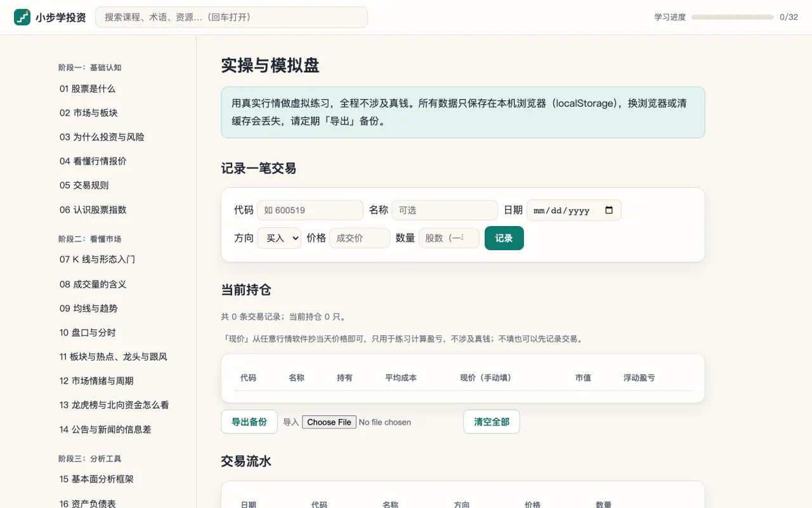Viewport: 812px width, 508px height.
Task: Click the 价格 成交价 input field
Action: point(360,238)
